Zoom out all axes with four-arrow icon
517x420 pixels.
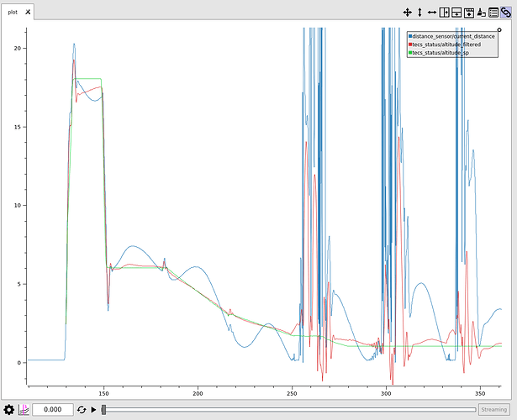(x=407, y=13)
